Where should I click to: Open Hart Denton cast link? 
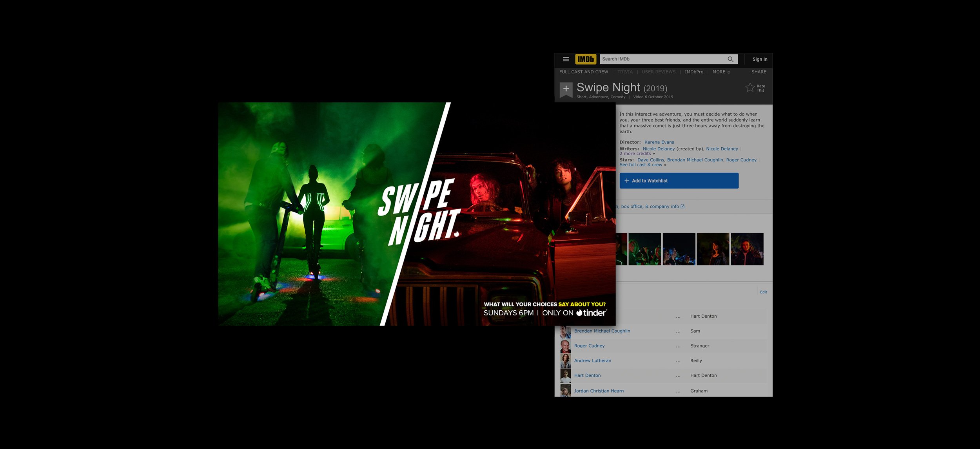click(587, 375)
